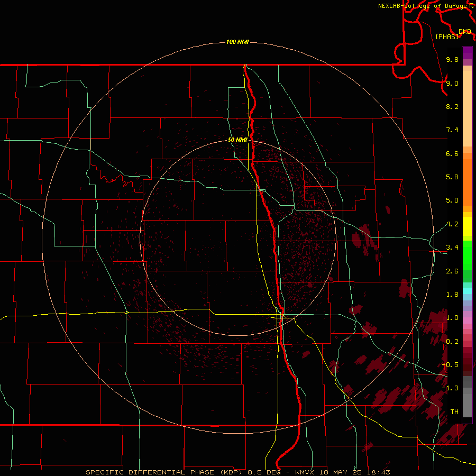Click the -0.5 scale value
Viewport: 476px width, 476px height.
450,365
